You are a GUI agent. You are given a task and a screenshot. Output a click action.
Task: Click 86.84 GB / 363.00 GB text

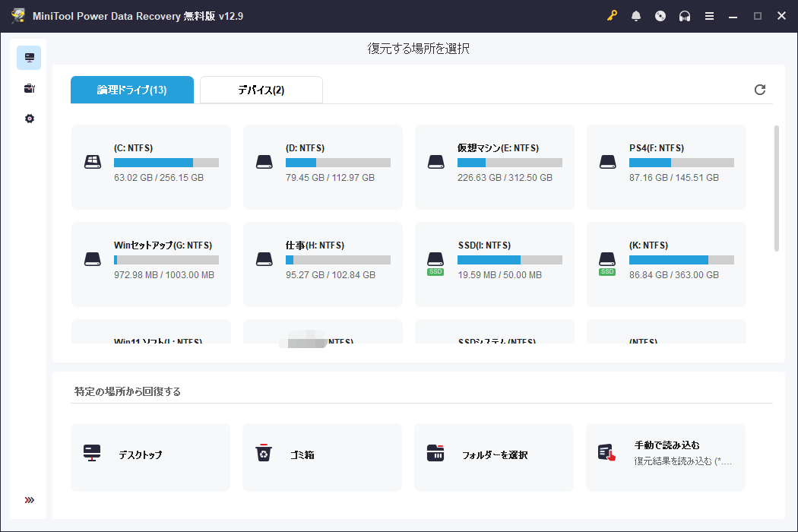click(x=674, y=275)
